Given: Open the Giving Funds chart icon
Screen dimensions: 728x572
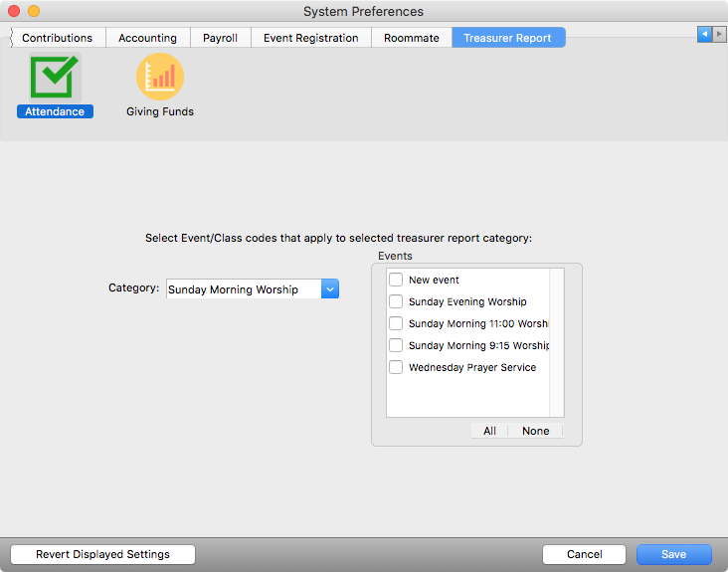Looking at the screenshot, I should coord(159,77).
